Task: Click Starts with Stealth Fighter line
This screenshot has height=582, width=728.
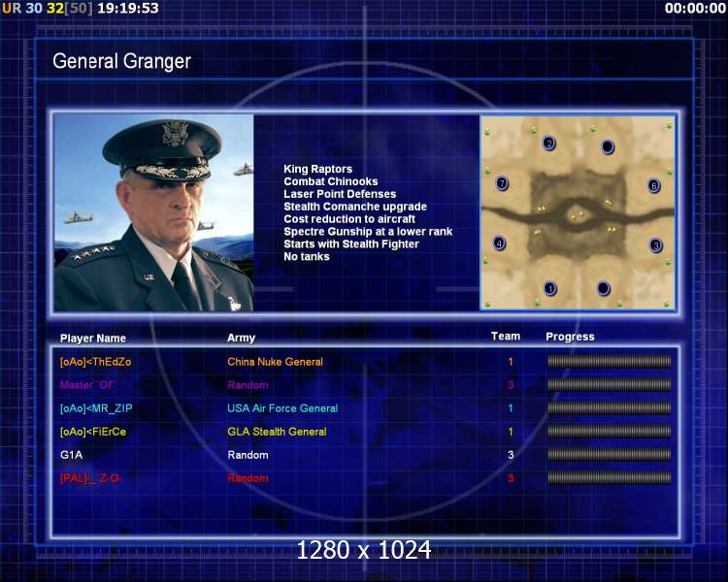Action: pos(351,244)
